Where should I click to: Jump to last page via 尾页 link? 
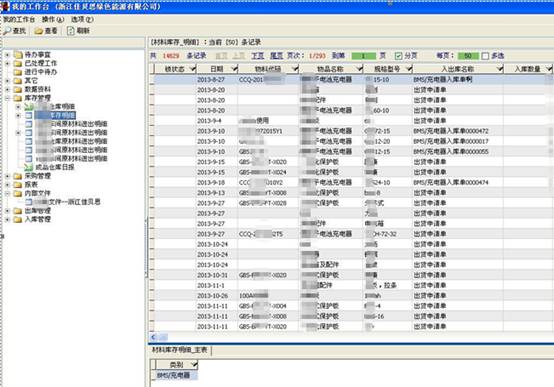tap(277, 56)
